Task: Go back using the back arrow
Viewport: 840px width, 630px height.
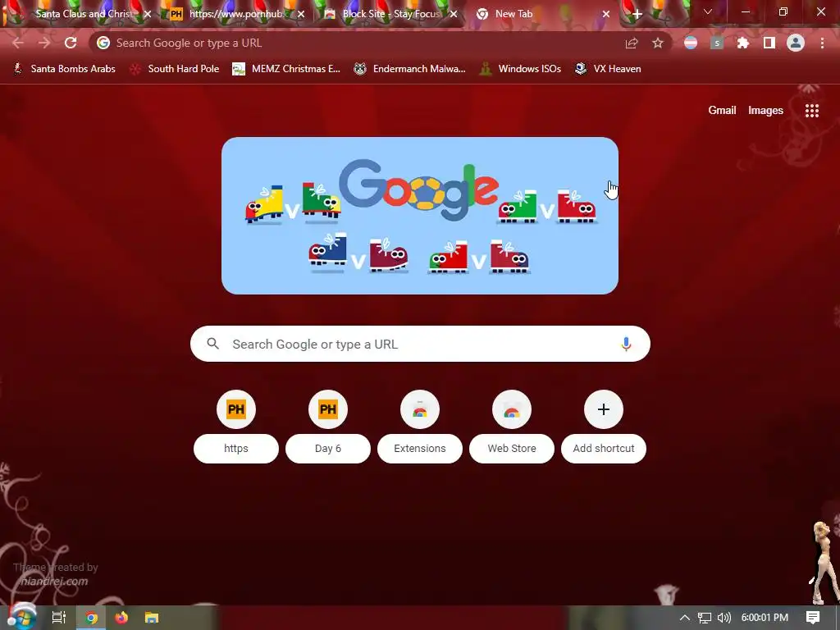Action: [x=18, y=43]
